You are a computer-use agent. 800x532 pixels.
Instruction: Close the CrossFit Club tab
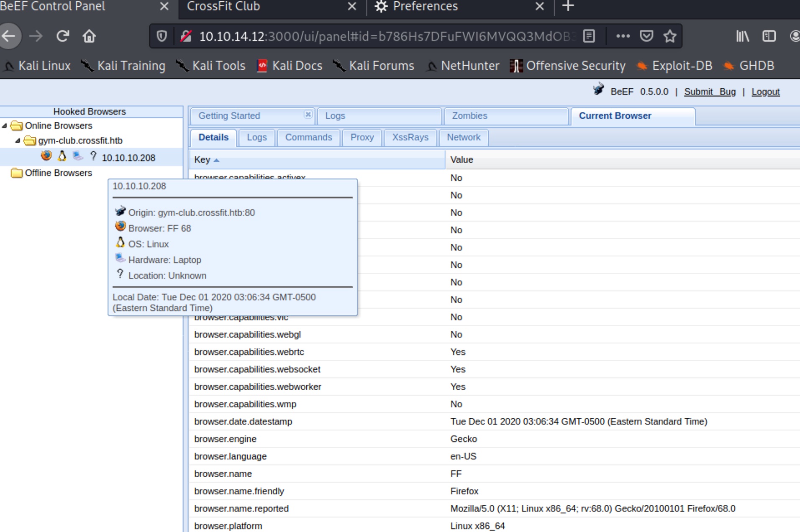(352, 6)
